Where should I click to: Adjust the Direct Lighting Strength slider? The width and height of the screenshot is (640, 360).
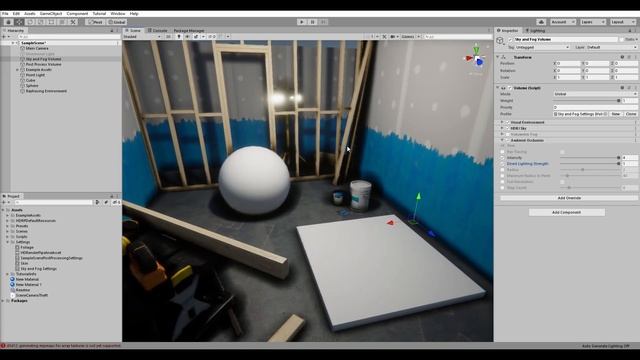tap(590, 164)
